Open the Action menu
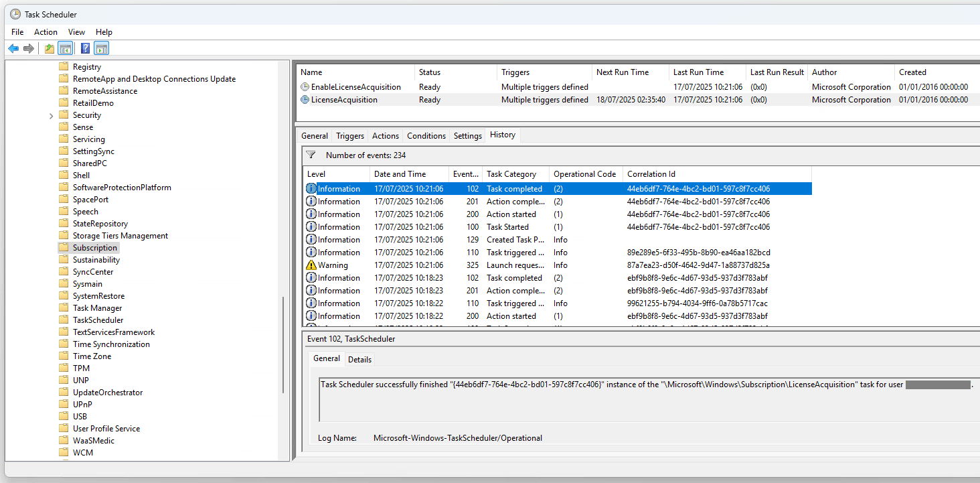Screen dimensions: 980x483 pyautogui.click(x=46, y=31)
